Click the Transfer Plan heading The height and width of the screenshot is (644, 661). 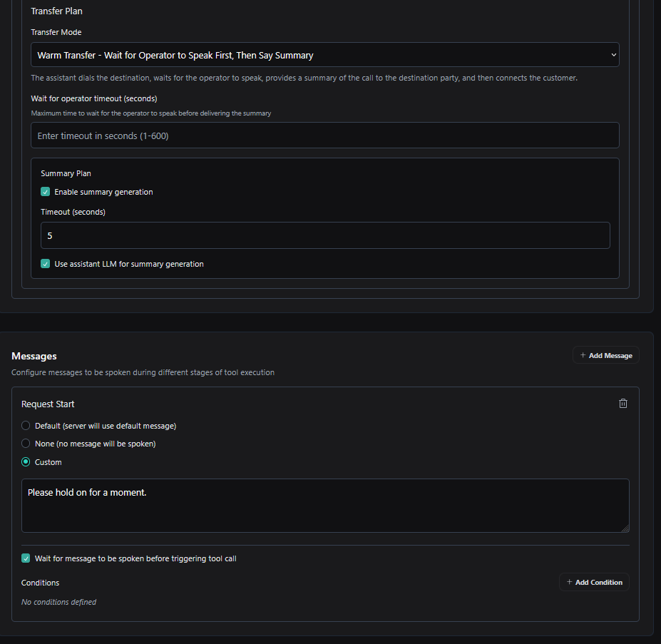pos(57,11)
